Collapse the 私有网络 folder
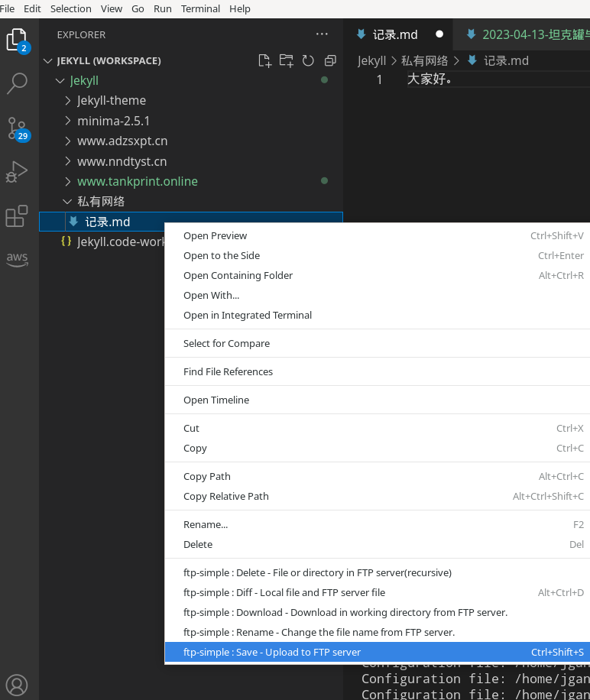Screen dimensions: 590x700 click(67, 202)
